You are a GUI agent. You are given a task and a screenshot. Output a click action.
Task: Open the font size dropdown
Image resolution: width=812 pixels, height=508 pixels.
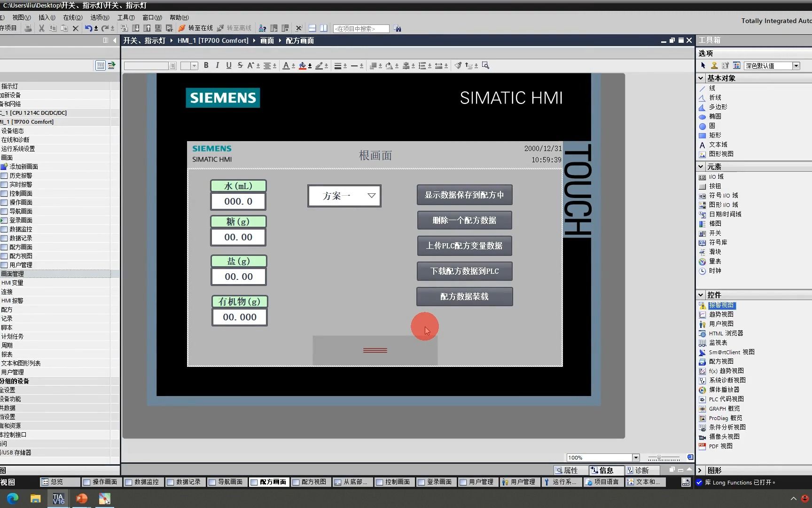[194, 66]
